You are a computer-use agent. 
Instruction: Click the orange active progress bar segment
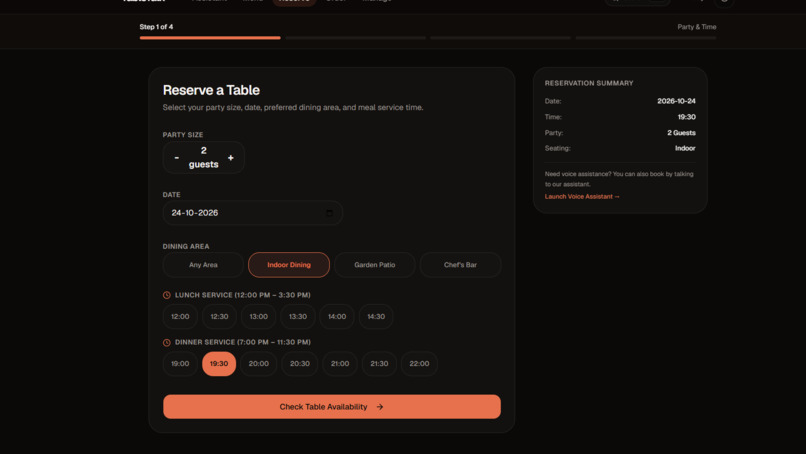click(x=210, y=38)
